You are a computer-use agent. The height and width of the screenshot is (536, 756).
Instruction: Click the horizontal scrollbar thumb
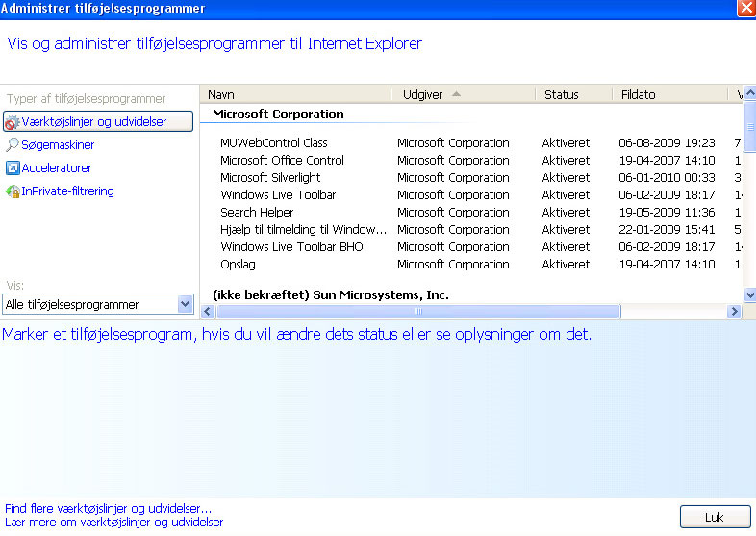418,311
